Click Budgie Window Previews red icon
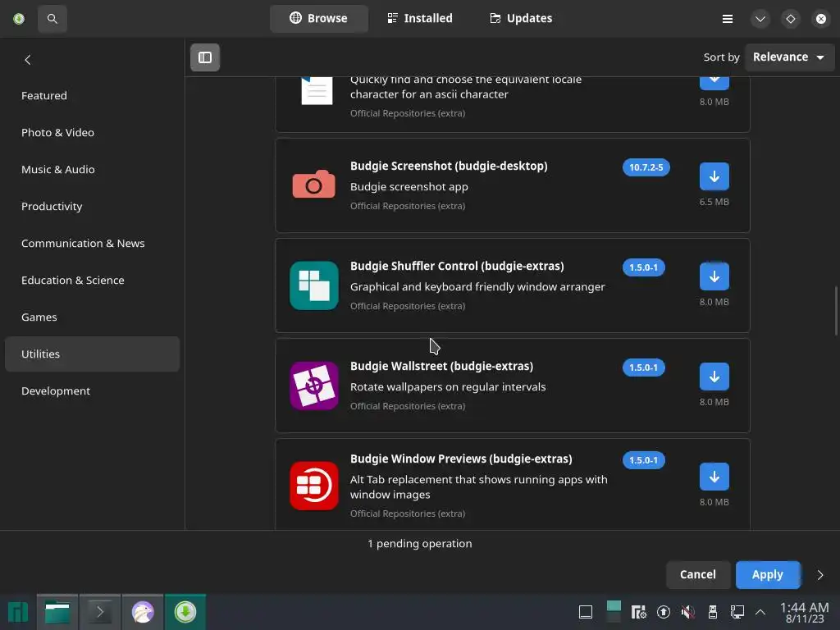840x630 pixels. click(x=314, y=486)
